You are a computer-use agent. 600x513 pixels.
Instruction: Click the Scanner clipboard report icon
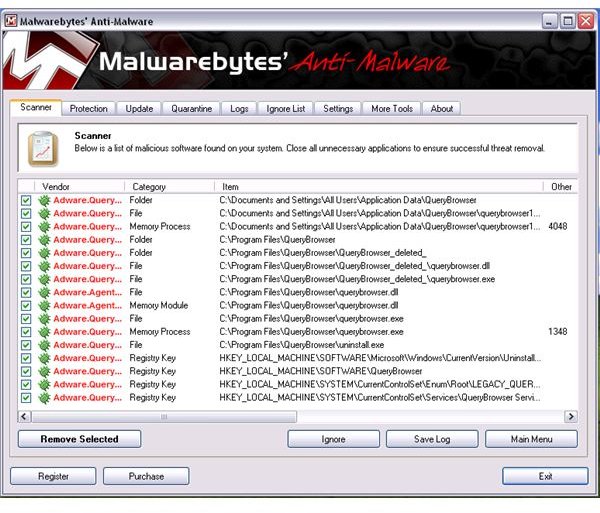click(x=43, y=149)
